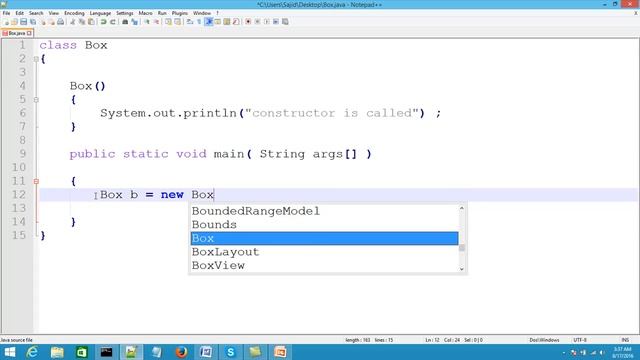This screenshot has height=360, width=640.
Task: Collapse the main method fold on line 11
Action: pos(36,181)
